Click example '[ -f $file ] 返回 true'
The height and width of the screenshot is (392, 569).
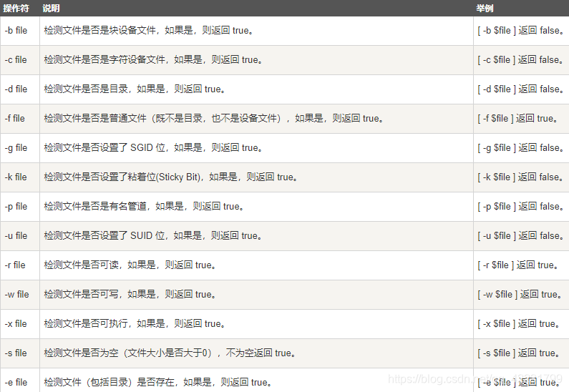(518, 119)
